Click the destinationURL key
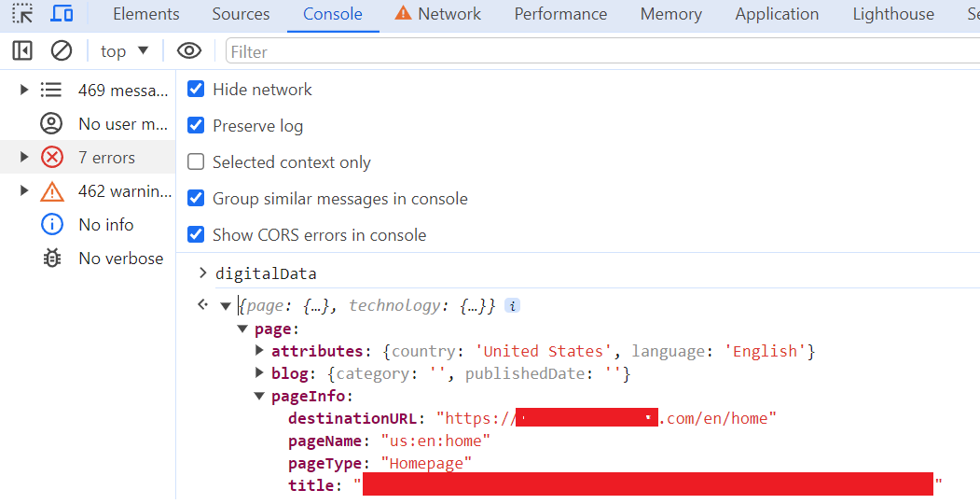Viewport: 980px width, 504px height. [352, 418]
